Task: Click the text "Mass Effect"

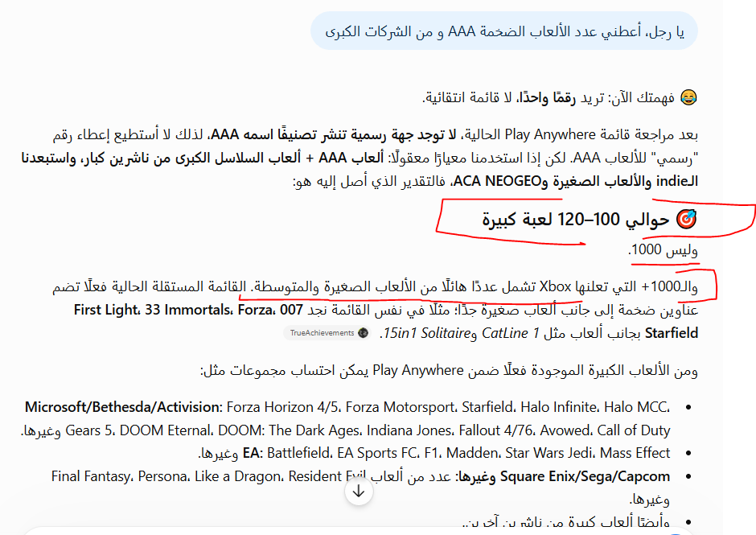Action: (635, 453)
